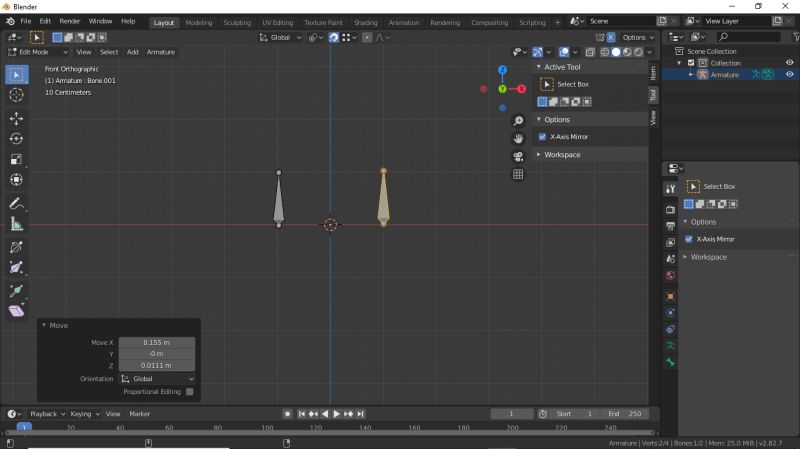Select the Move tool
The height and width of the screenshot is (449, 800).
click(x=16, y=118)
